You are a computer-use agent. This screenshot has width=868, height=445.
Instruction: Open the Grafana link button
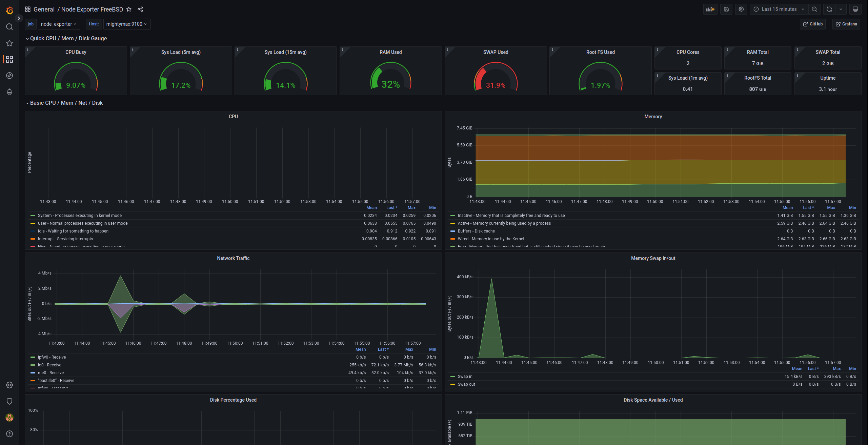[x=846, y=24]
